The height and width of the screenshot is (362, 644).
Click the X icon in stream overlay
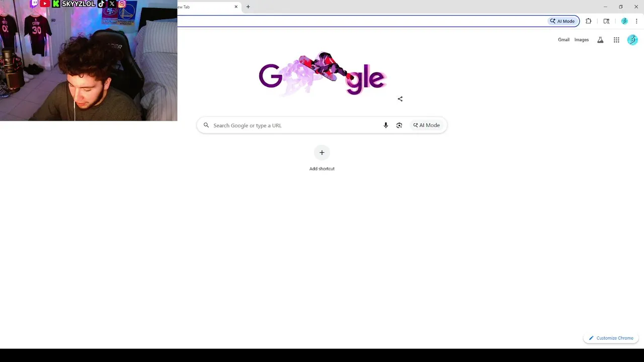pyautogui.click(x=112, y=4)
